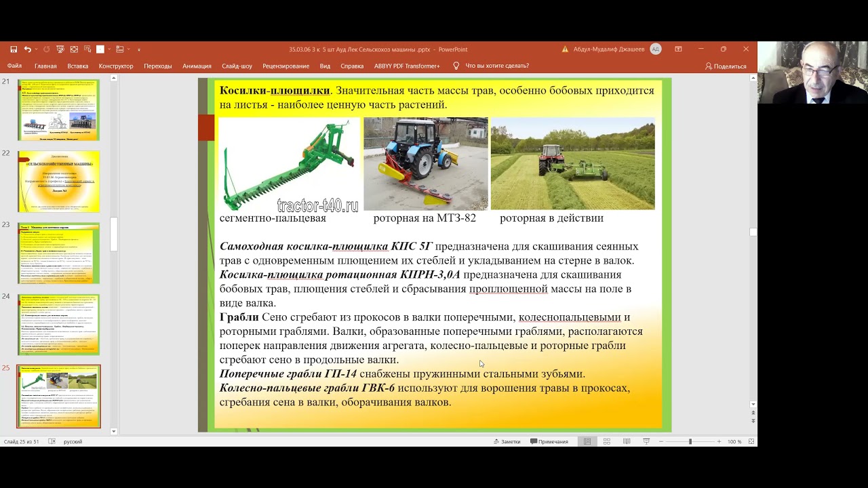Click main editor scroll-up arrow
The height and width of the screenshot is (488, 868).
[753, 79]
